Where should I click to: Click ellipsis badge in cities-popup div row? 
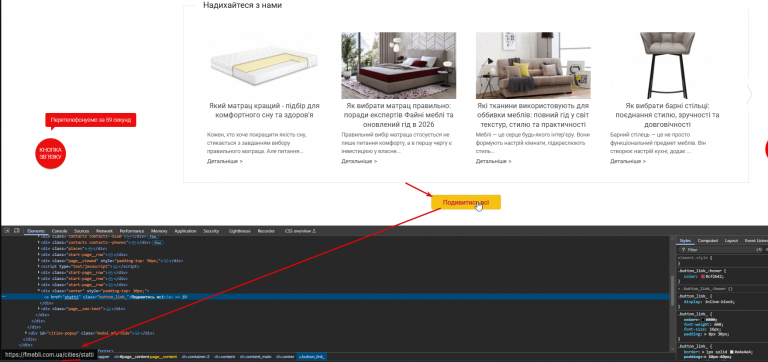tap(137, 333)
